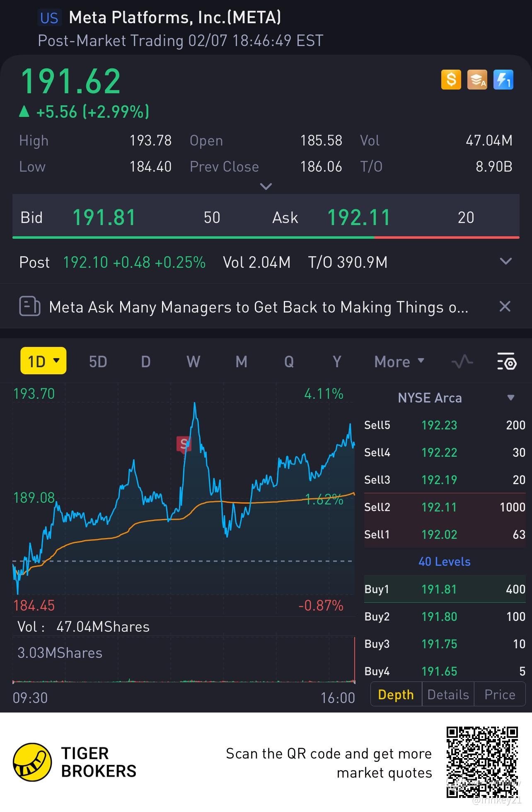Image resolution: width=532 pixels, height=812 pixels.
Task: Open the More timeframes dropdown
Action: pos(399,361)
